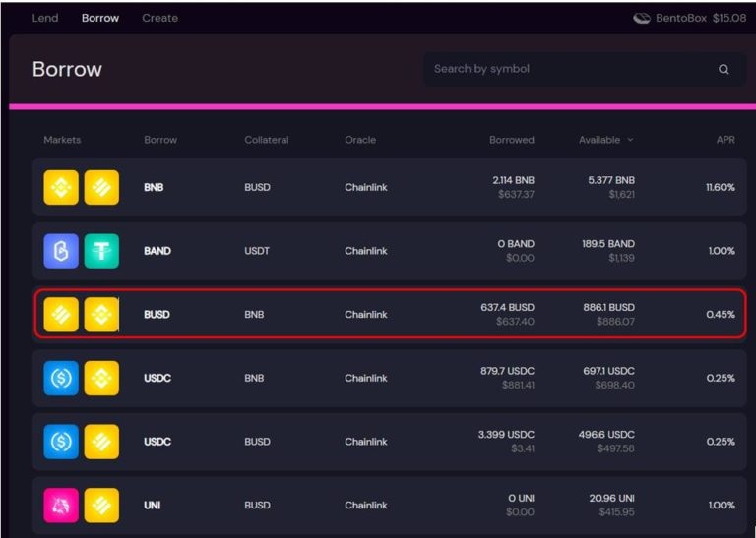Click the 20.96 UNI available amount

click(612, 498)
